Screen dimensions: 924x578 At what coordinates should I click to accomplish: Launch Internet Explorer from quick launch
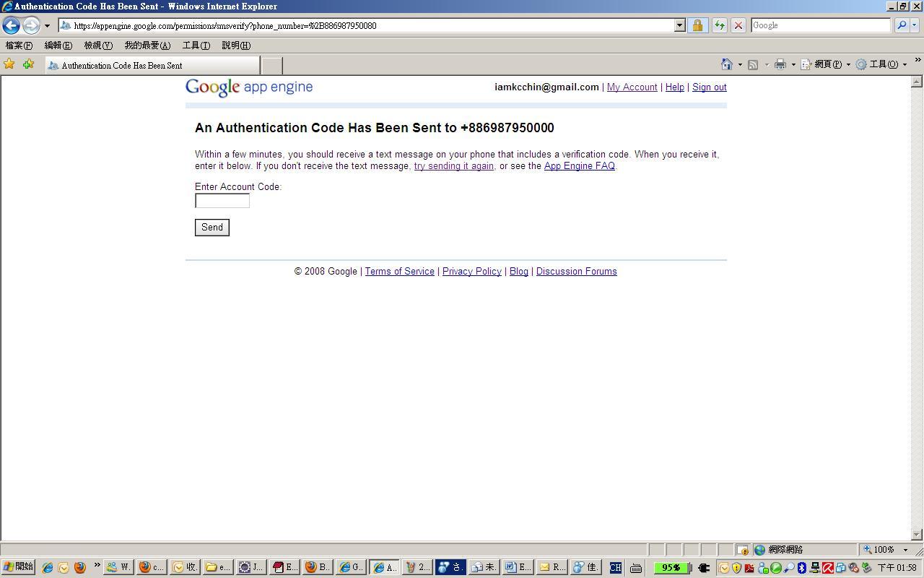tap(48, 567)
